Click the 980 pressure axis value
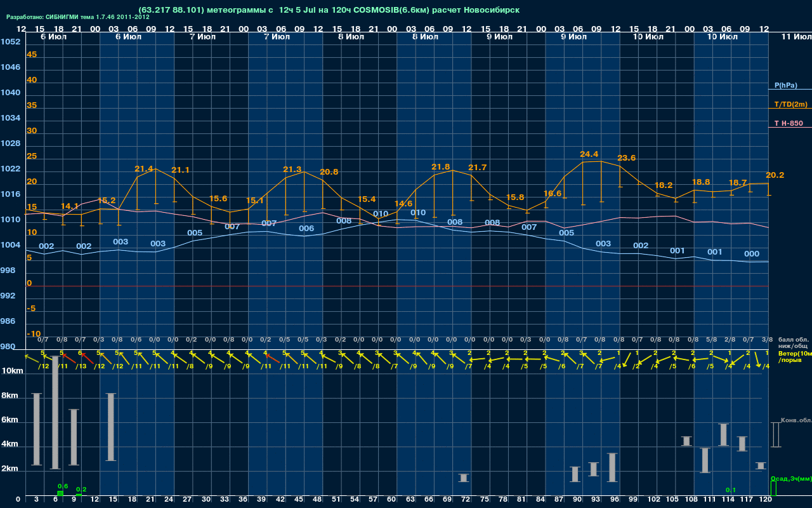The width and height of the screenshot is (812, 508). click(x=8, y=347)
